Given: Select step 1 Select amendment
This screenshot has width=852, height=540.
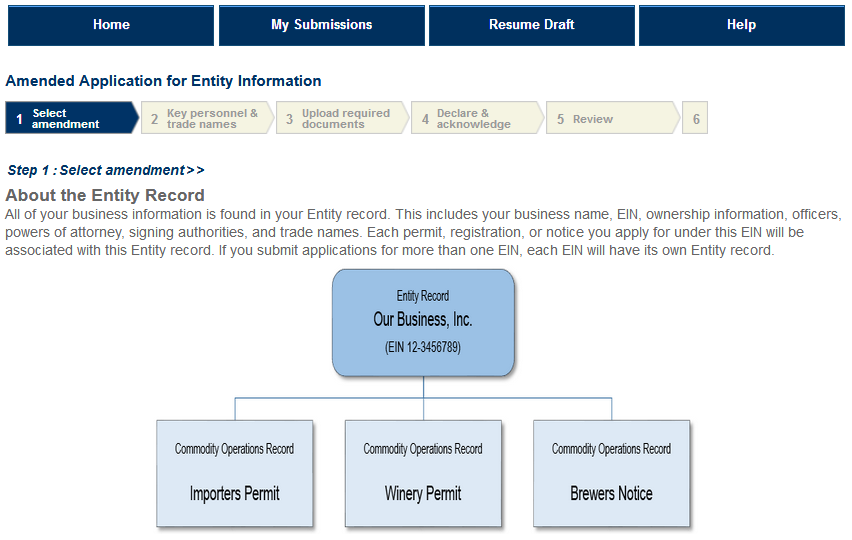Looking at the screenshot, I should [68, 118].
